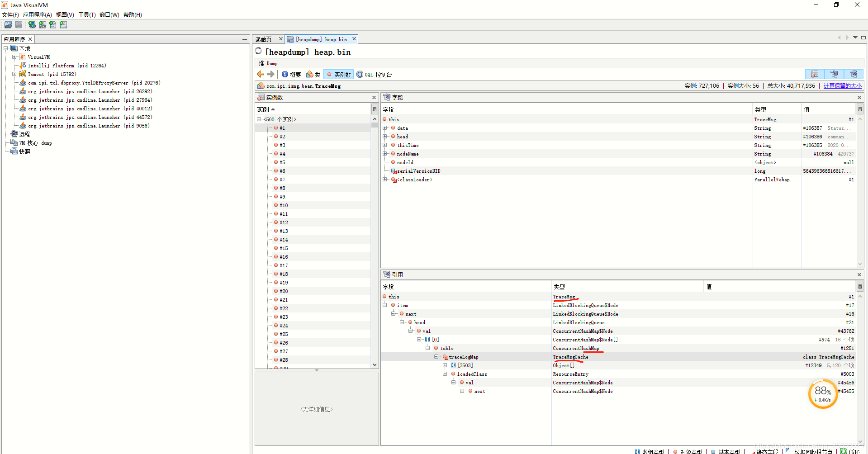Select the 概要 (Overview) view icon
The width and height of the screenshot is (868, 454).
(x=291, y=74)
